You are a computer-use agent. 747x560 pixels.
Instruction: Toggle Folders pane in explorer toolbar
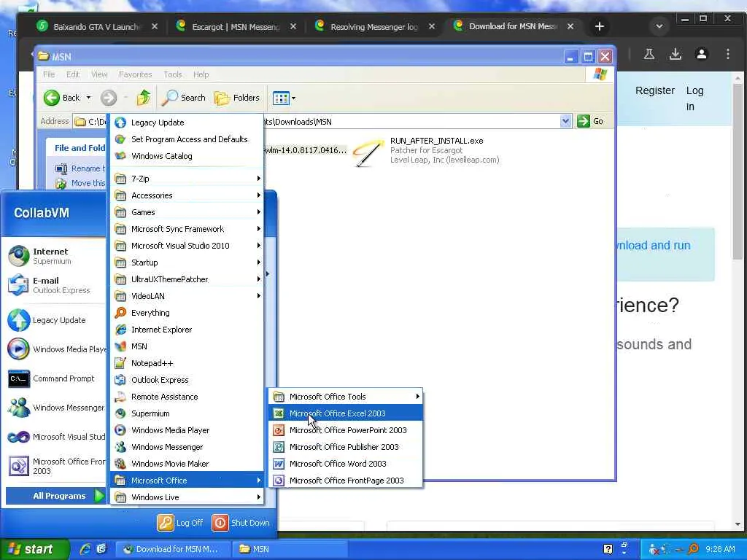237,98
